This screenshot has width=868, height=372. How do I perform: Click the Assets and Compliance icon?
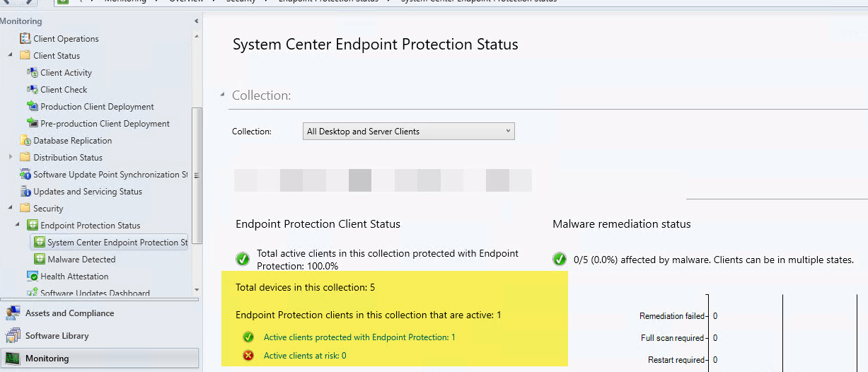click(x=13, y=313)
